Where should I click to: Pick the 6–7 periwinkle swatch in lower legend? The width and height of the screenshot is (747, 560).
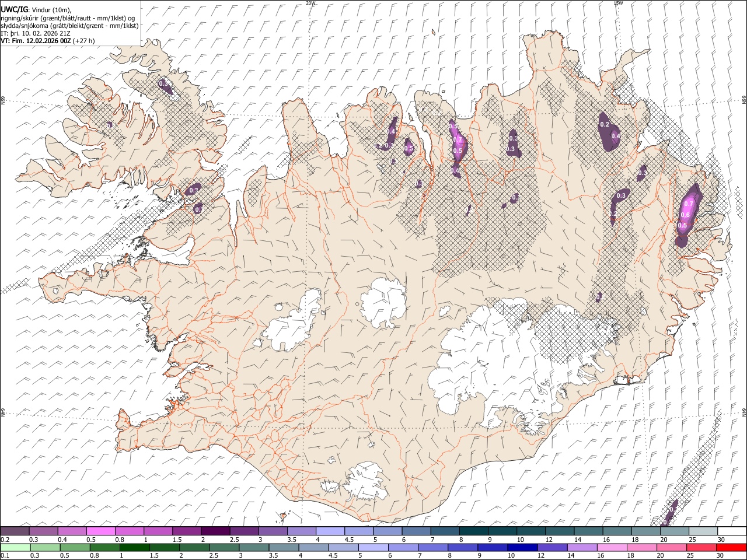403,547
